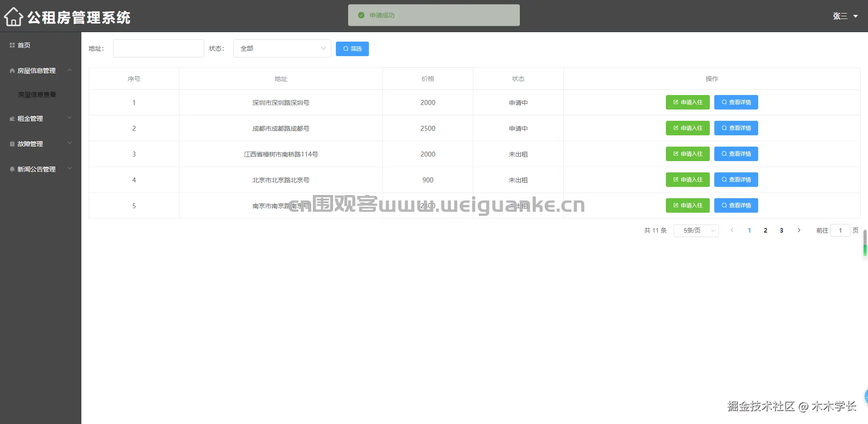
Task: Focus the 地址 filter input field
Action: (159, 48)
